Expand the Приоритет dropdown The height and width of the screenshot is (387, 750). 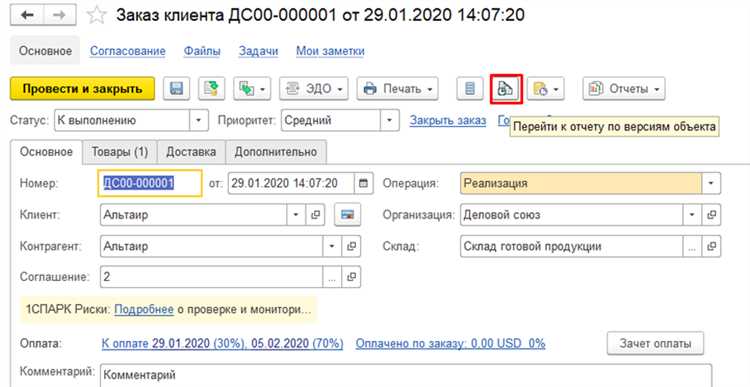(389, 120)
